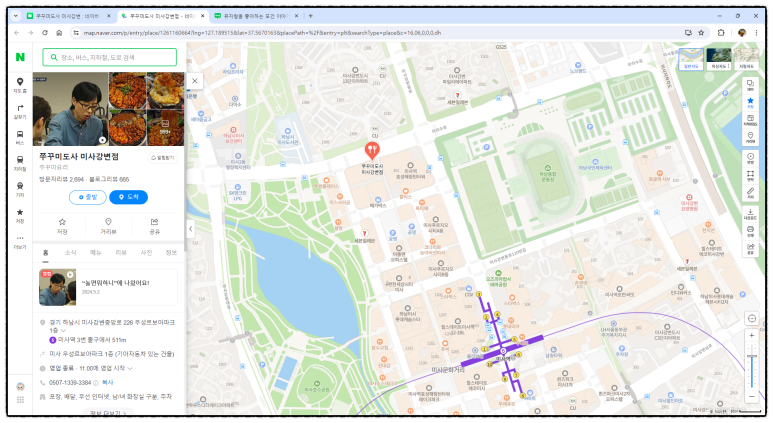Switch to the 리뷰 tab
The image size is (773, 423).
click(121, 252)
